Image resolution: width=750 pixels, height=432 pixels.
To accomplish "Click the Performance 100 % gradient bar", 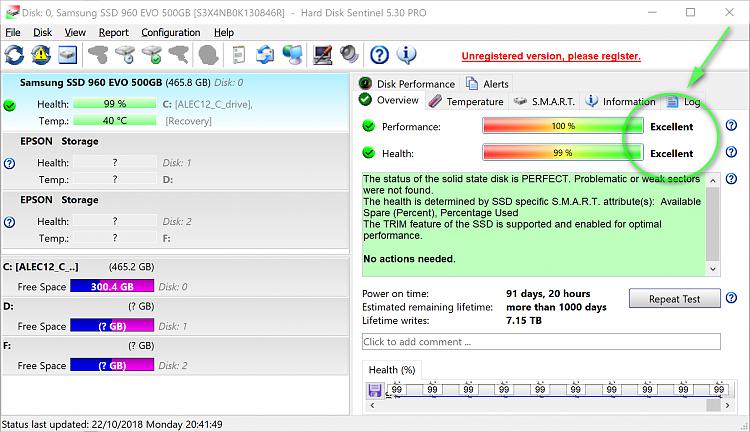I will (x=562, y=126).
